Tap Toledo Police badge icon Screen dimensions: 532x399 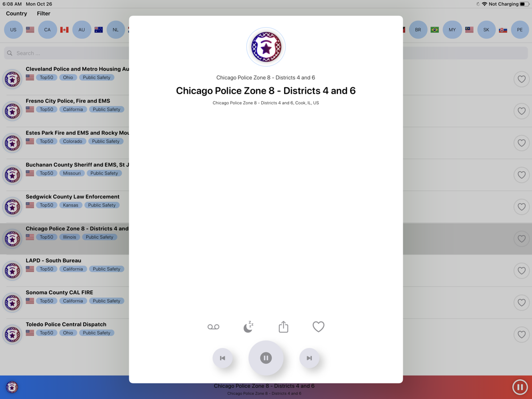[12, 334]
